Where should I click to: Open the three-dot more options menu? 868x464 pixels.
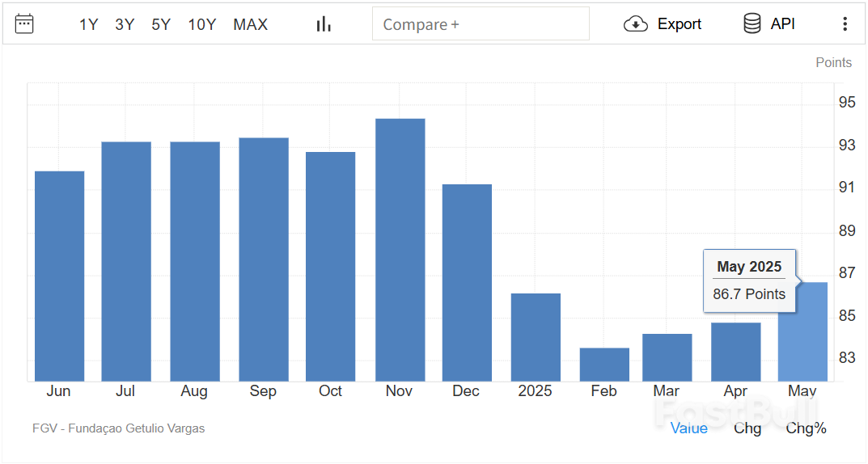(845, 24)
